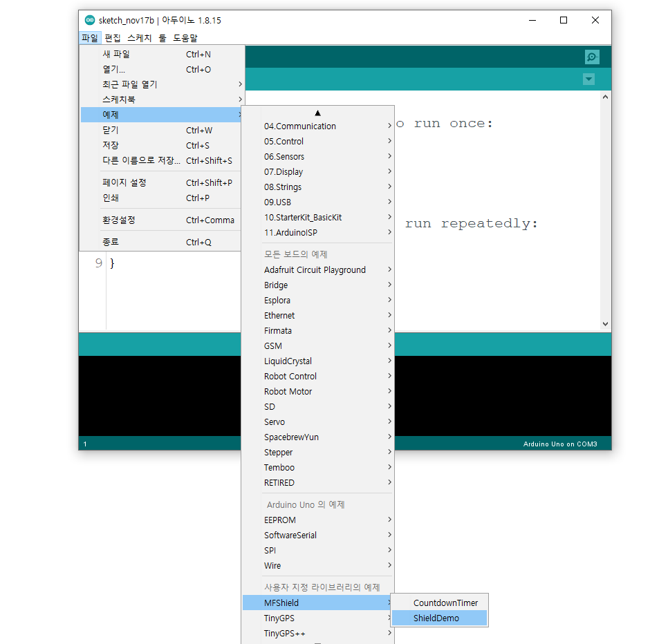Maximize the Arduino window

(564, 20)
